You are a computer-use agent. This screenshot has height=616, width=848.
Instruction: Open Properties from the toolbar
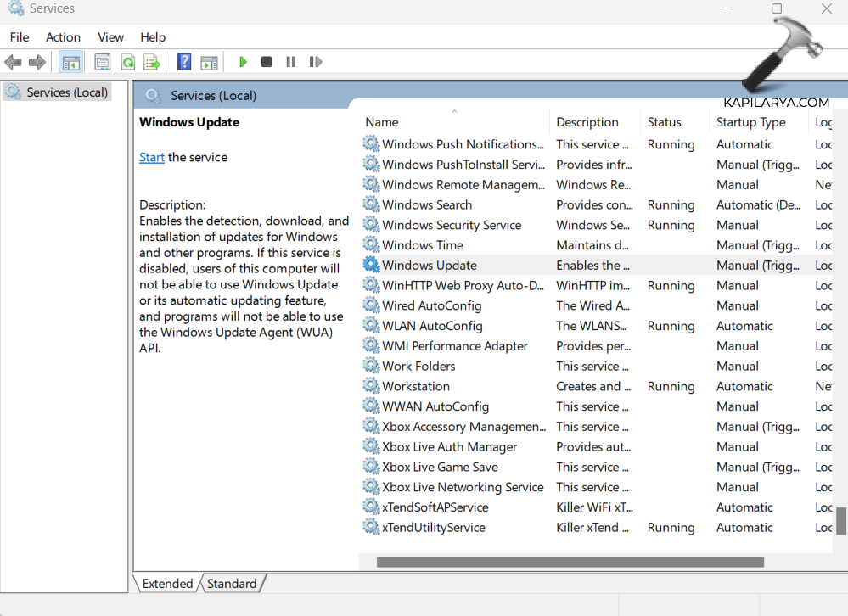point(103,62)
